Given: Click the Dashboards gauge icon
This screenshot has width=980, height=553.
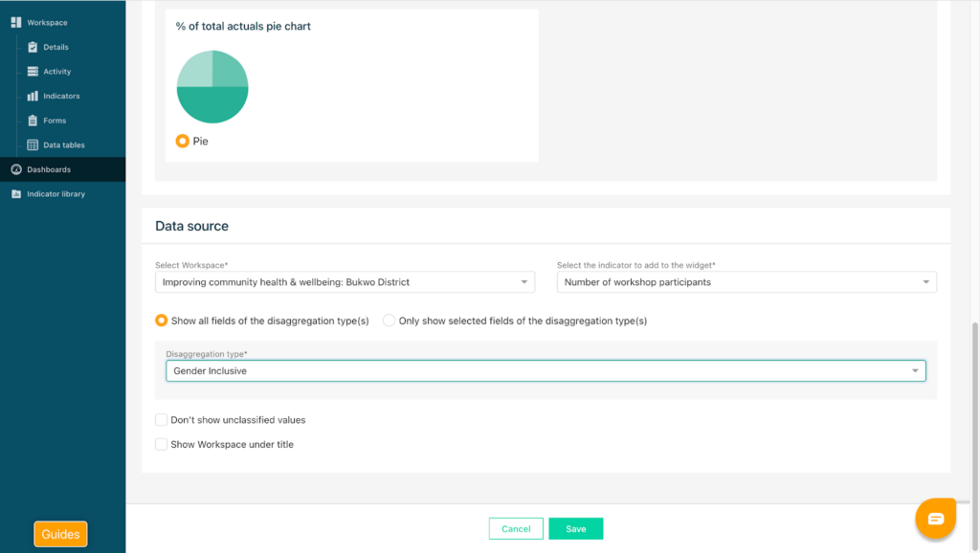Looking at the screenshot, I should point(16,169).
